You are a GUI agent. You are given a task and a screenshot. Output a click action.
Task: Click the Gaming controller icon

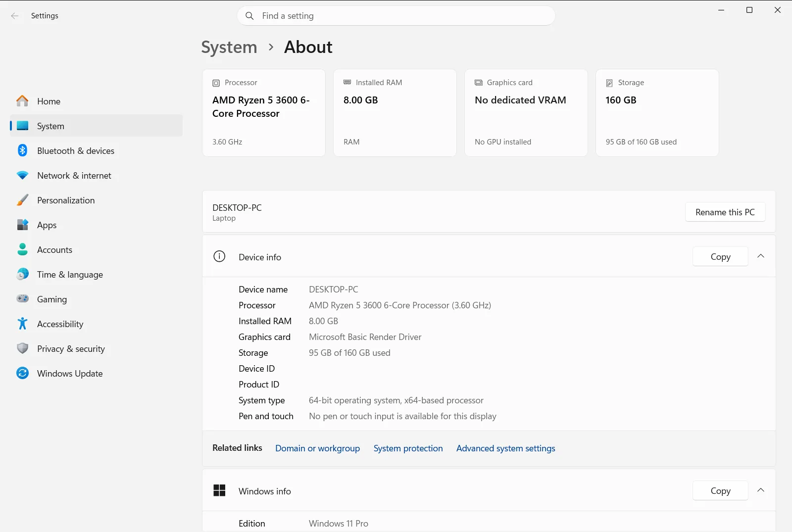(x=22, y=299)
